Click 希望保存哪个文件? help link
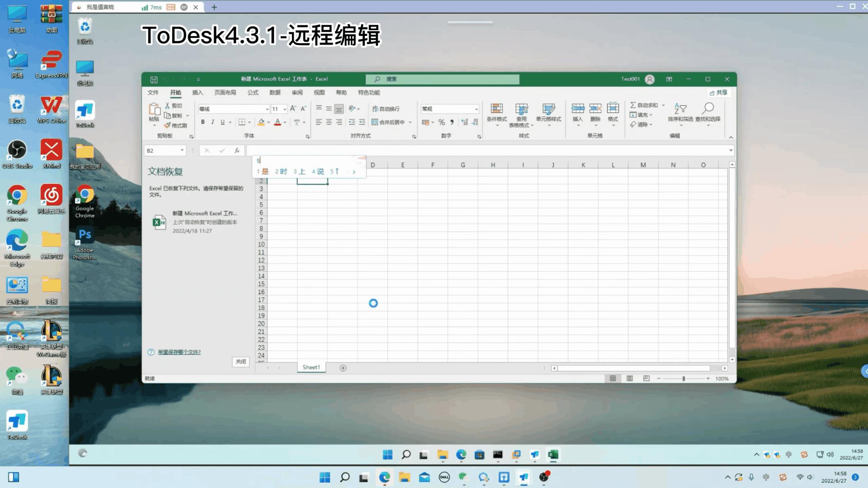 click(x=179, y=352)
